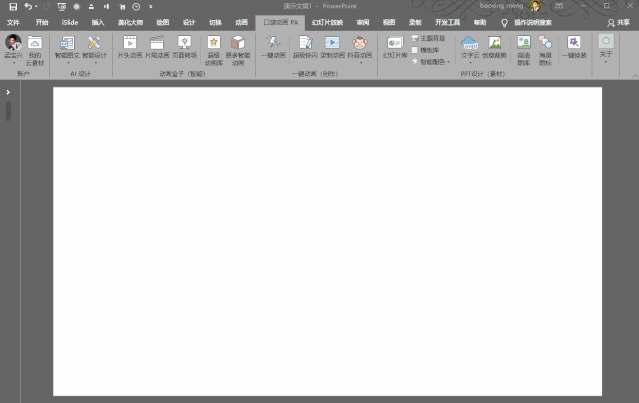Open the ribbon display options icon
Viewport: 639px width, 403px height.
[559, 6]
